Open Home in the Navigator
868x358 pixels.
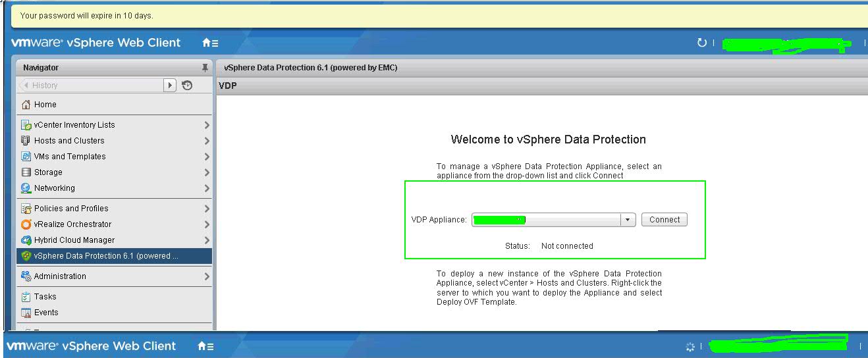(115, 105)
